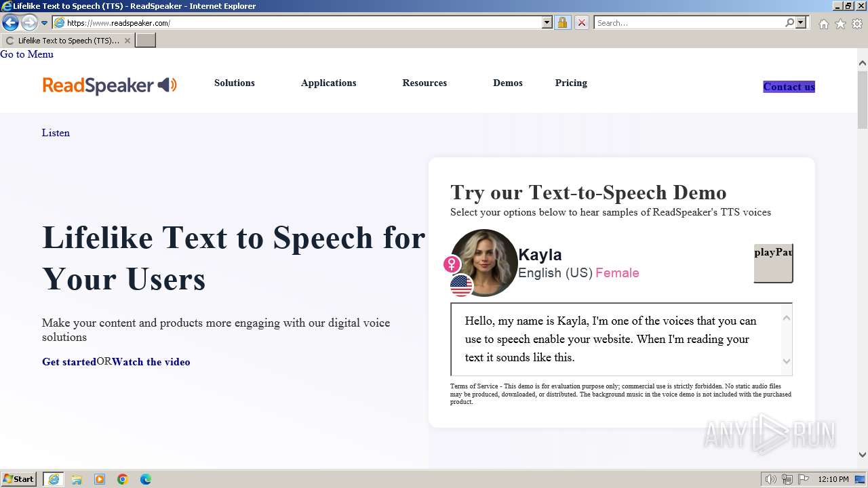Viewport: 868px width, 488px height.
Task: Click Internet Explorer taskbar icon
Action: coord(54,479)
